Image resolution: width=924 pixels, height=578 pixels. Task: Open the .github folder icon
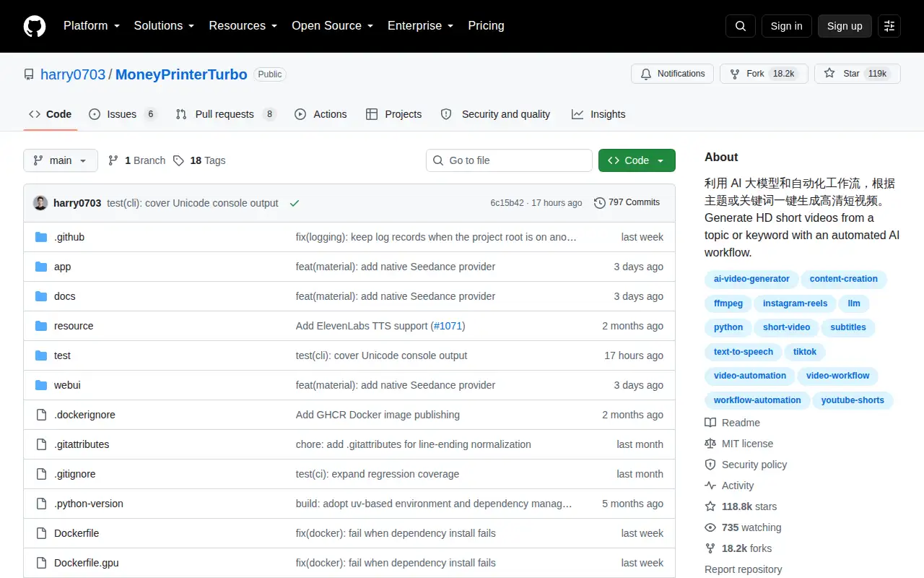point(41,237)
